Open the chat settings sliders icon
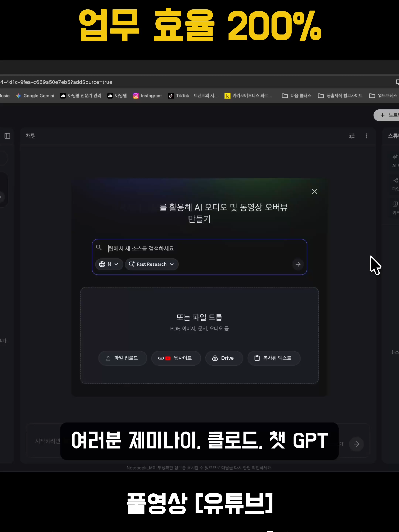 352,136
